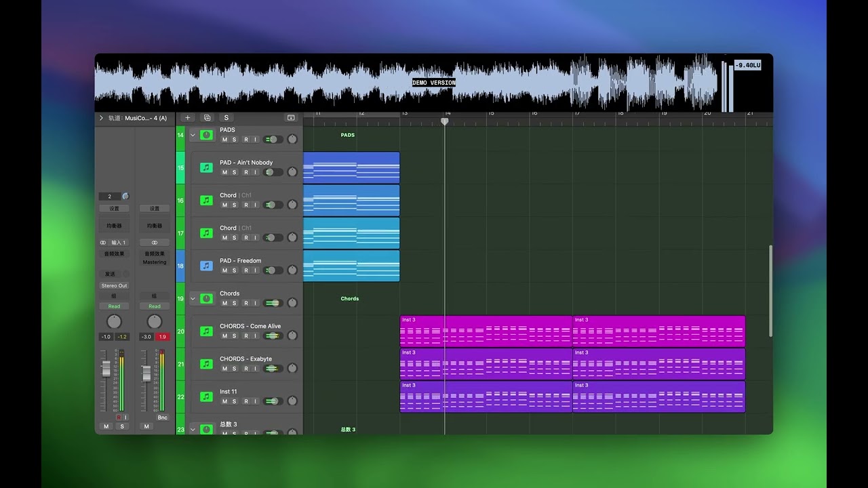Click the left strip 设置 settings button
This screenshot has width=868, height=488.
(x=114, y=209)
